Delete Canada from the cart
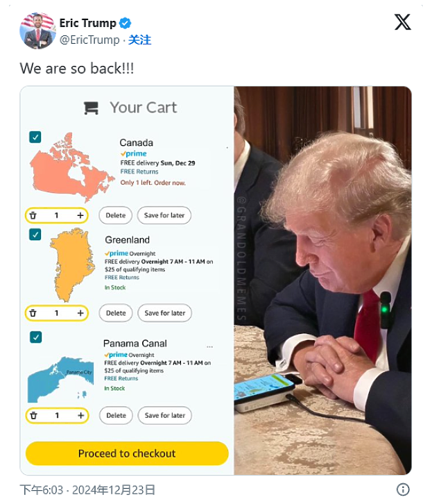Viewport: 423px width, 504px height. pos(116,215)
